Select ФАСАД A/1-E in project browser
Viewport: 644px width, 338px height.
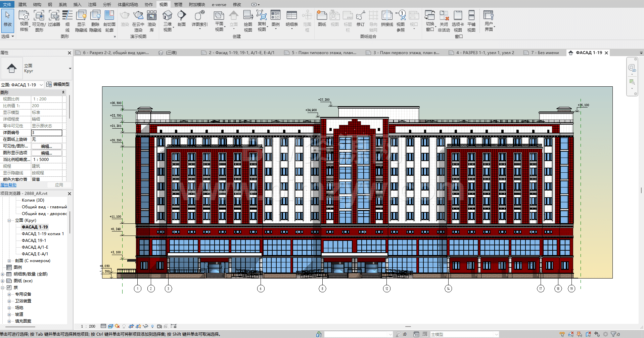(35, 247)
